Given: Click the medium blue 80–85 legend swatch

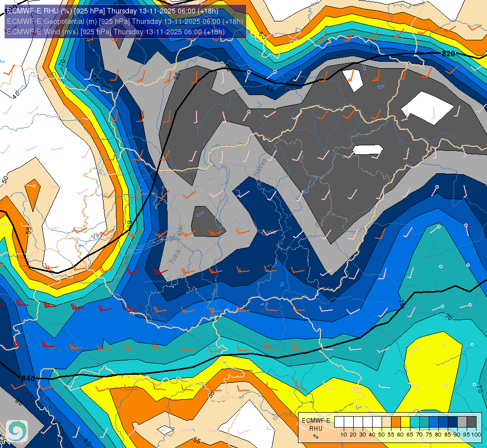Looking at the screenshot, I should [443, 422].
